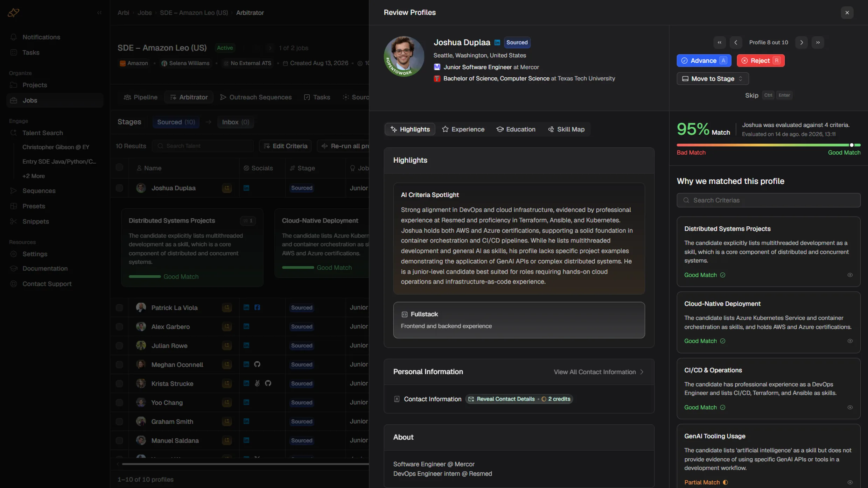Open the Outreach Sequences tab
Screen dimensions: 868x488
point(256,97)
